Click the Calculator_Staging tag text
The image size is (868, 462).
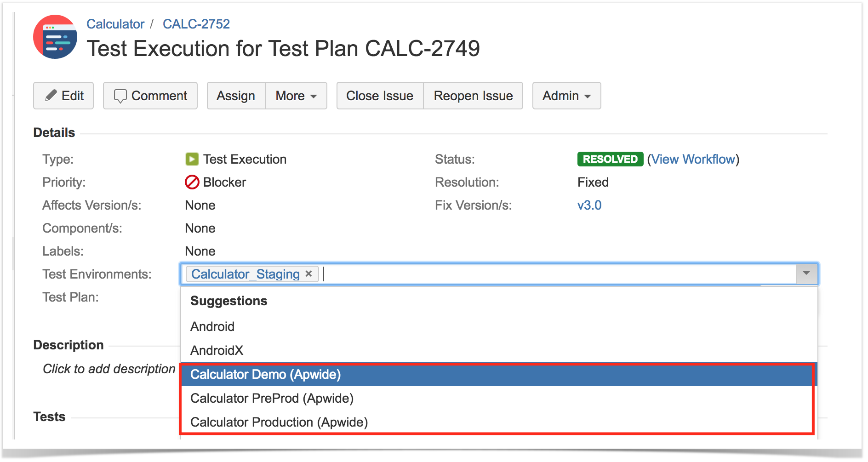(246, 274)
